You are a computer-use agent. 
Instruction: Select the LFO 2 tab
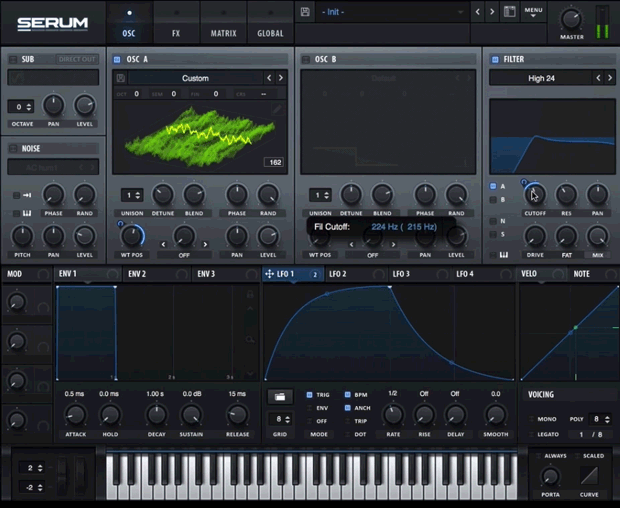pyautogui.click(x=356, y=274)
